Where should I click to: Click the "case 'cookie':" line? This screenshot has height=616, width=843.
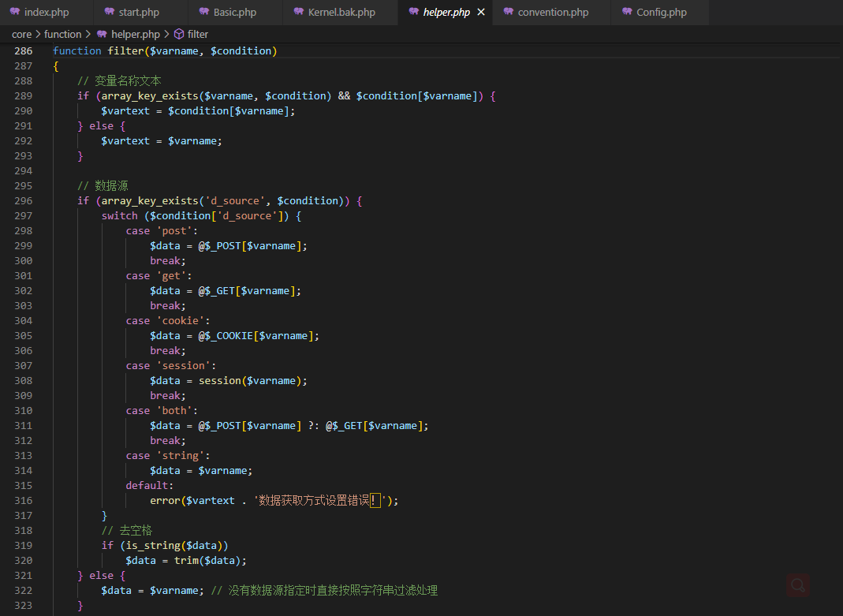(x=168, y=321)
